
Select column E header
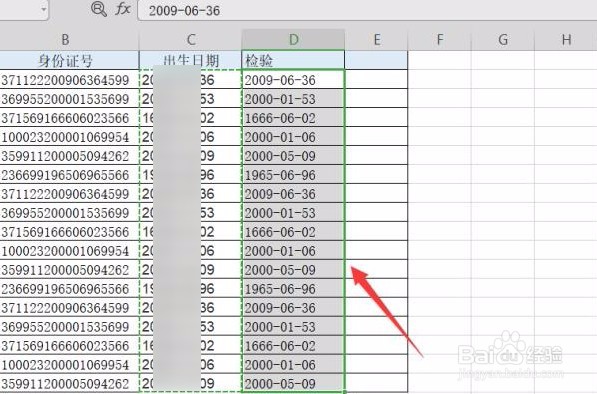pos(377,40)
